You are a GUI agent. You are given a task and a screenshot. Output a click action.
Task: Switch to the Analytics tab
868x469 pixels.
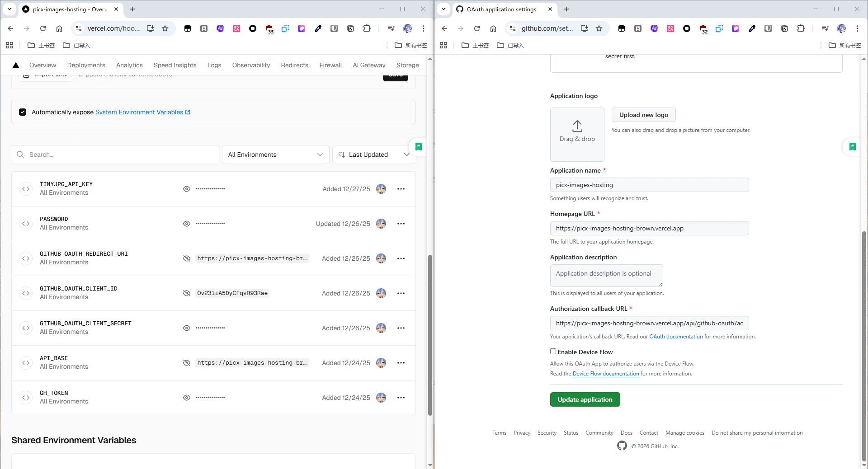point(129,65)
